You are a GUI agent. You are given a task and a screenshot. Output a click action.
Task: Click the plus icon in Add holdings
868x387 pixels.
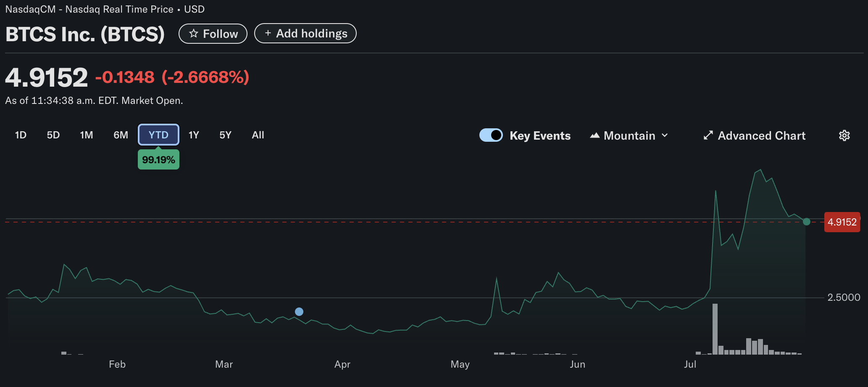(268, 33)
